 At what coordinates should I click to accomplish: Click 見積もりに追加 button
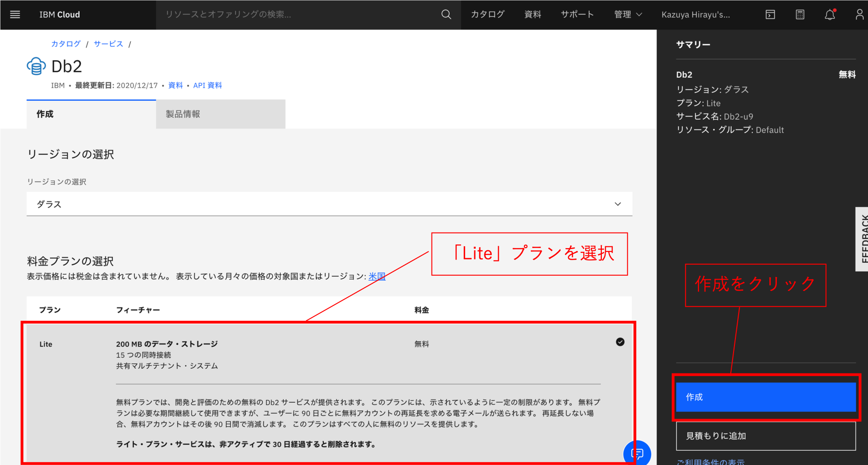point(765,436)
